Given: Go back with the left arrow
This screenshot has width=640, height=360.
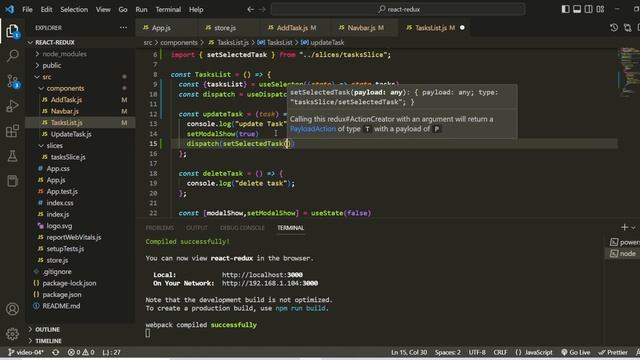Looking at the screenshot, I should [x=250, y=9].
